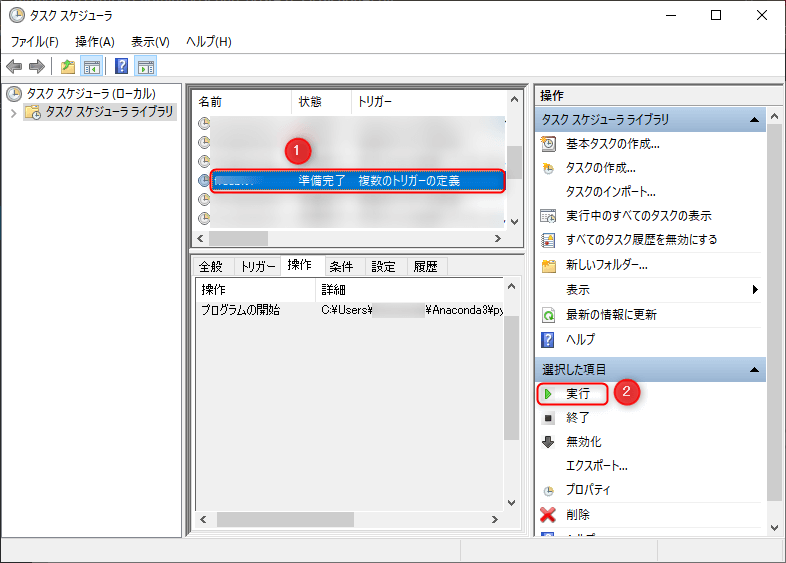Open the ファイル(F) menu
This screenshot has width=786, height=563.
[x=35, y=42]
